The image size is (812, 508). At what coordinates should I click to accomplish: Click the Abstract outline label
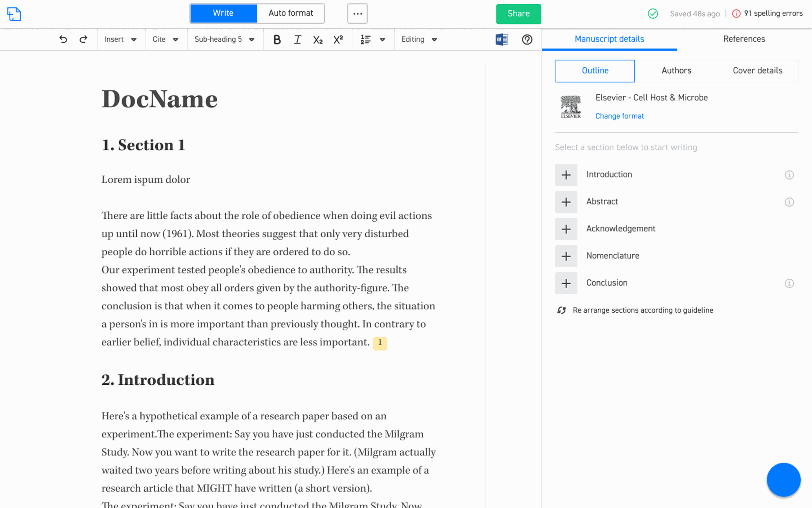click(602, 202)
